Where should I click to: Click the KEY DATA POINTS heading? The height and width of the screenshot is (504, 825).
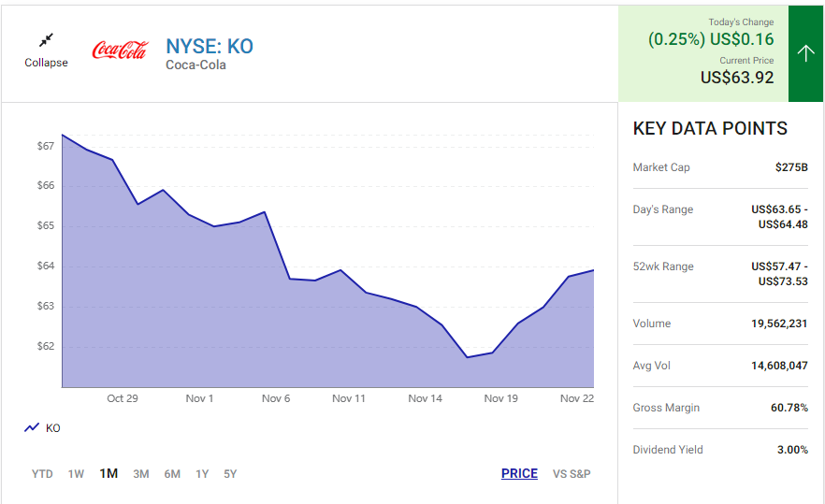710,128
